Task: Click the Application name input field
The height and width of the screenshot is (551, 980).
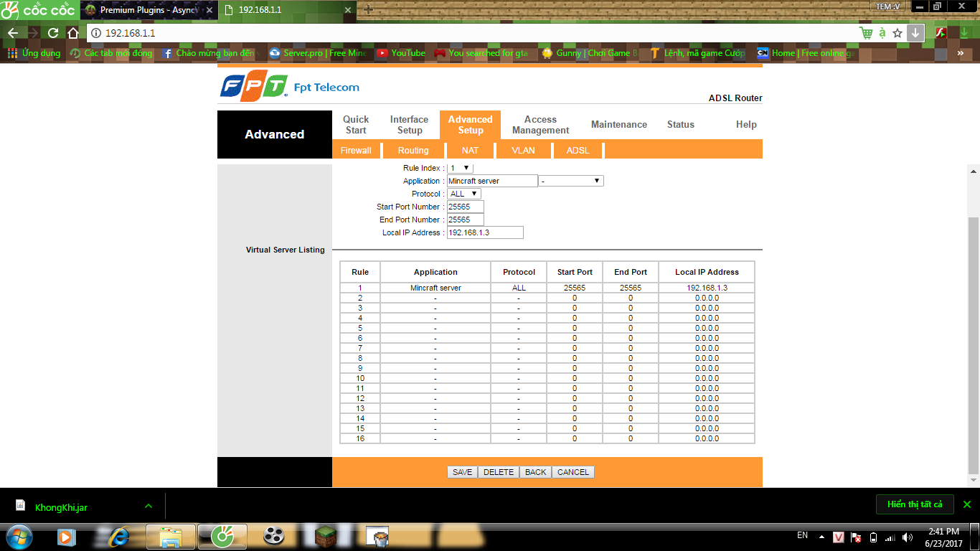Action: click(492, 181)
